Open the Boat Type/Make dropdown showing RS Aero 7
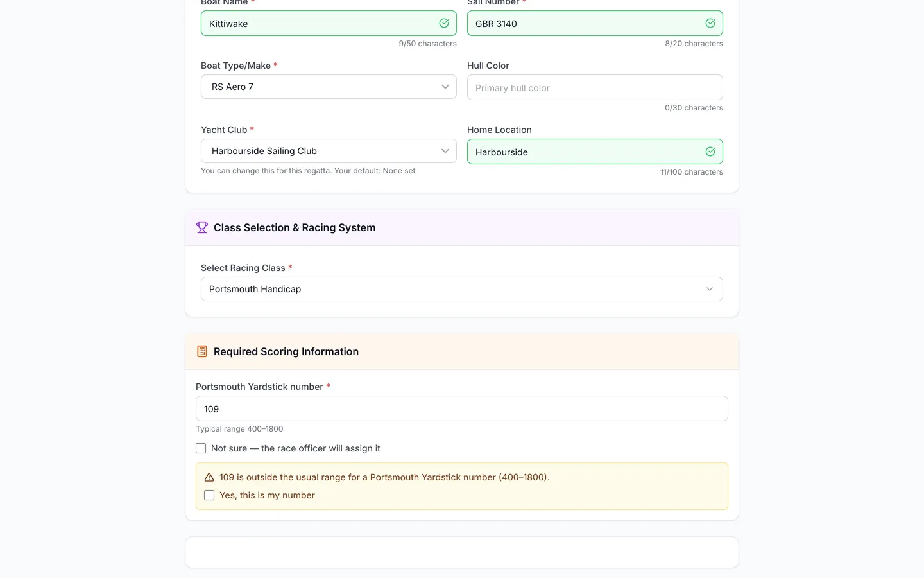 tap(329, 87)
